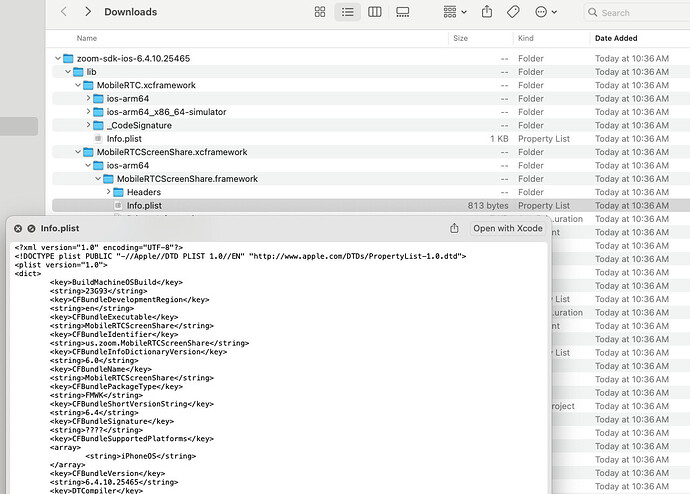Collapse the MobileRTCScreenShare.framework folder
Screen dimensions: 690x494
(x=98, y=179)
